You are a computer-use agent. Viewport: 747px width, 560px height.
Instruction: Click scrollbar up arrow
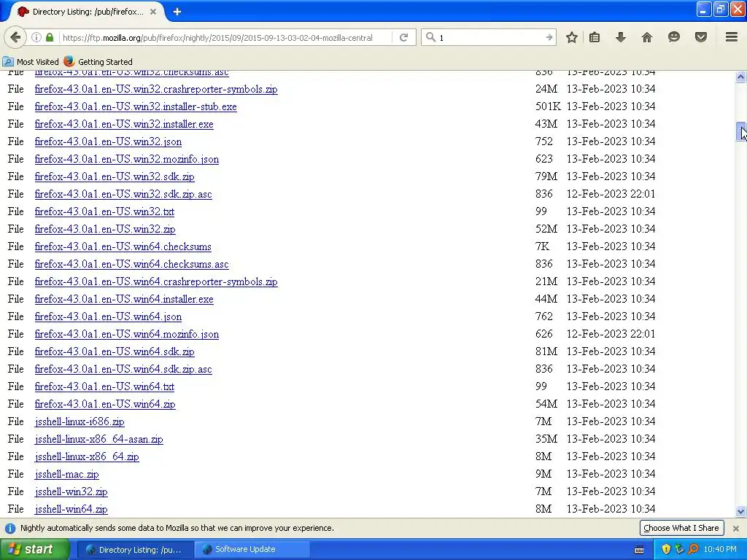pos(741,76)
